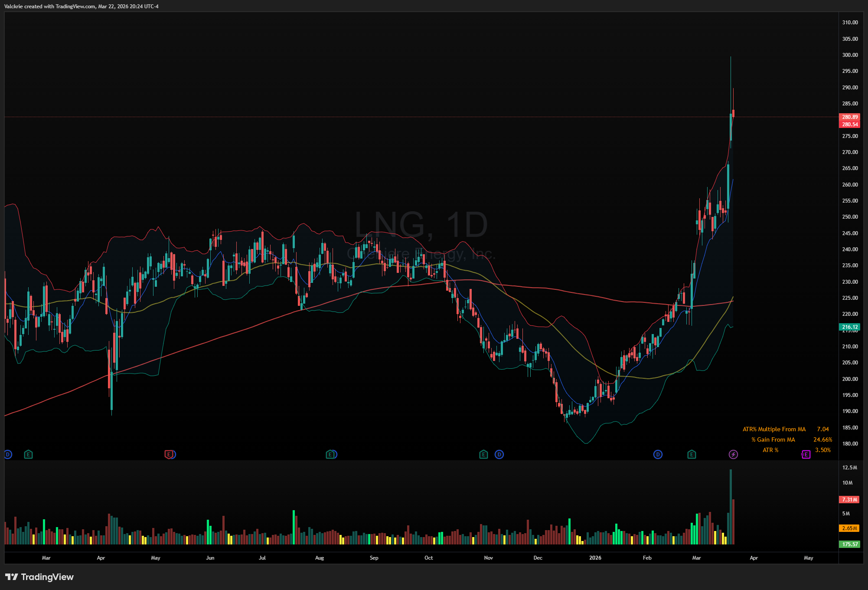Click the purple lightning bolt event icon
868x590 pixels.
733,455
